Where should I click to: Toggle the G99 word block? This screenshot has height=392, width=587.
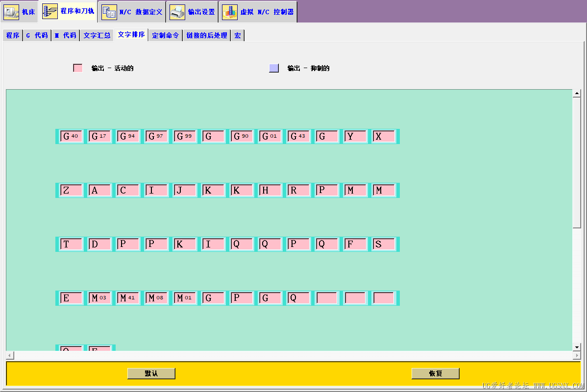pyautogui.click(x=185, y=136)
